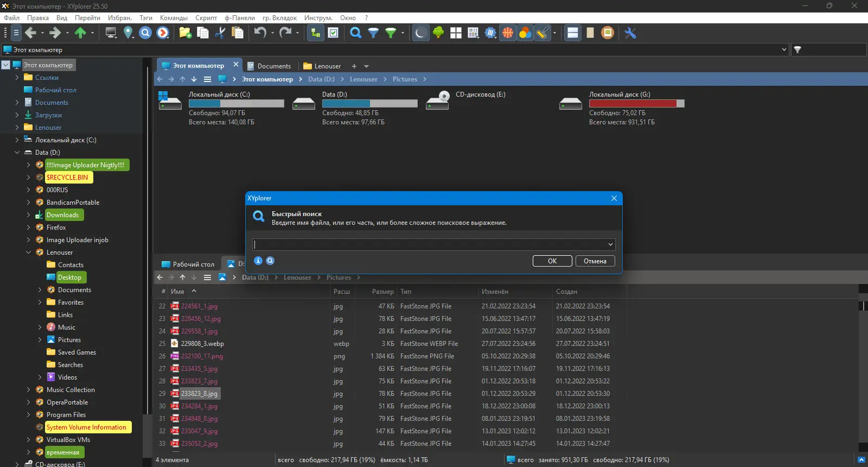Go forward using the toolbar Forward arrow
This screenshot has height=467, width=868.
[x=55, y=33]
